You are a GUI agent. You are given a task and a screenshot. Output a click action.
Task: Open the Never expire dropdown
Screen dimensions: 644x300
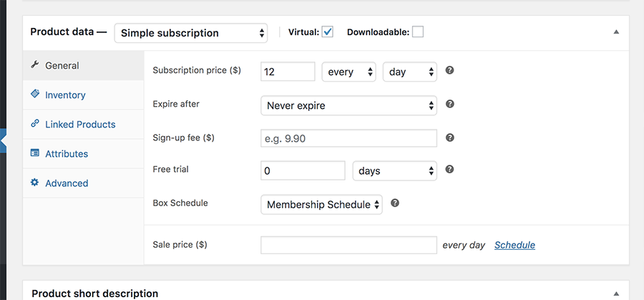point(348,106)
